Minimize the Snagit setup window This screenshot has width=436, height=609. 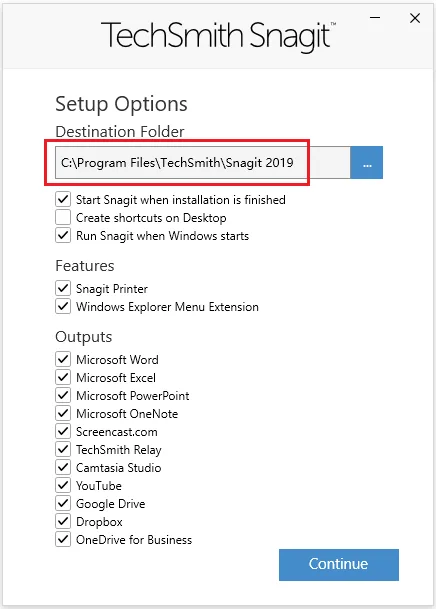click(x=375, y=18)
